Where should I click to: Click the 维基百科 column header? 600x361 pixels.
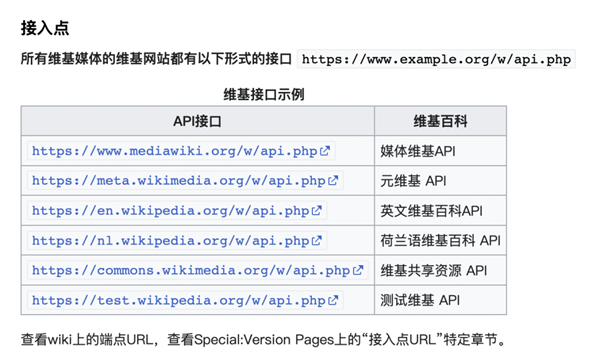click(x=440, y=121)
